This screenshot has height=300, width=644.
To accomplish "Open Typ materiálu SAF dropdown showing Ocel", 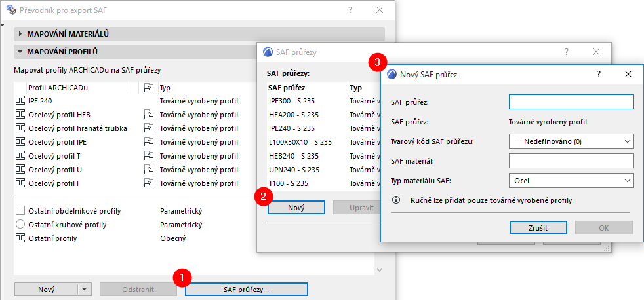I will point(571,180).
